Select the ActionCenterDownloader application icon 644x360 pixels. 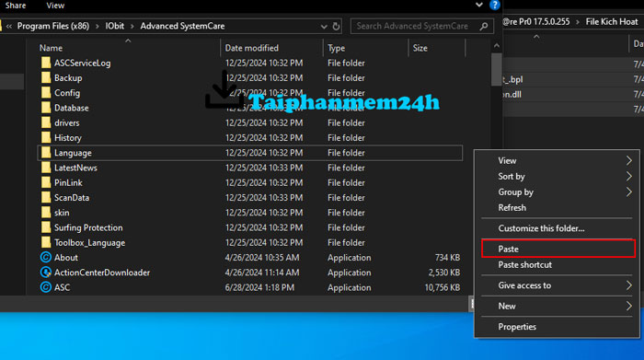click(46, 272)
